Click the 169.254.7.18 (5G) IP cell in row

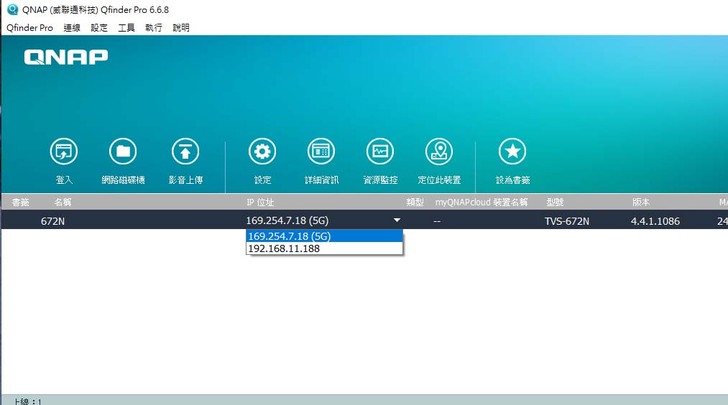tap(287, 221)
